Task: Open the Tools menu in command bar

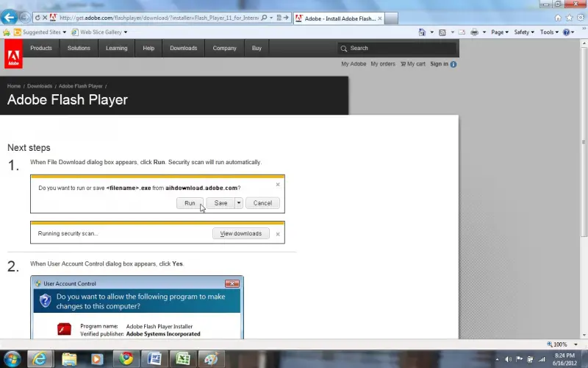Action: (549, 32)
